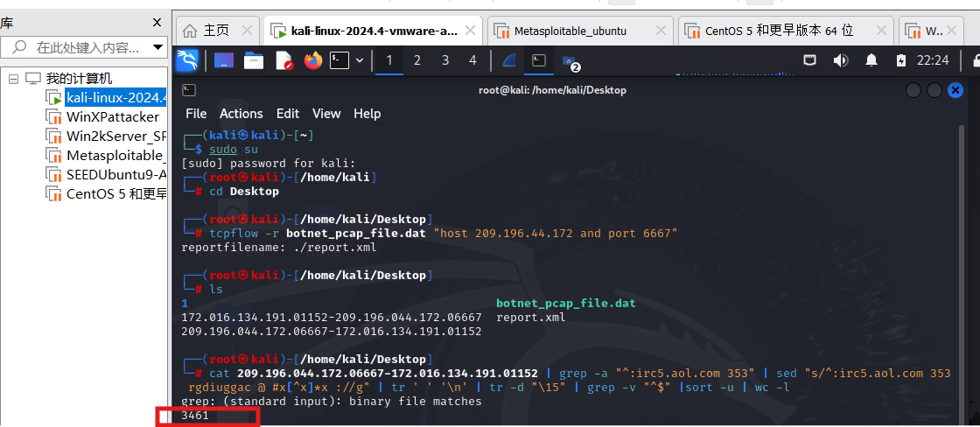Launch the text editor panel icon
Image resolution: width=980 pixels, height=427 pixels.
(283, 60)
